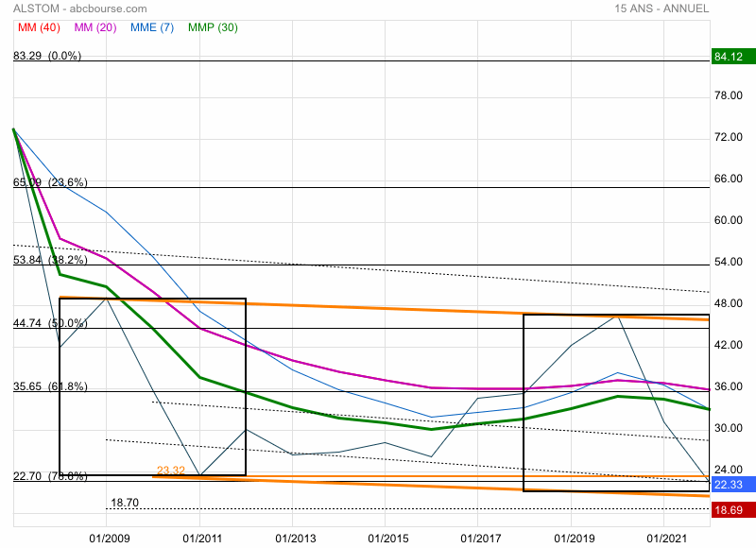
Task: Click the 36.00 price axis value
Action: point(729,386)
